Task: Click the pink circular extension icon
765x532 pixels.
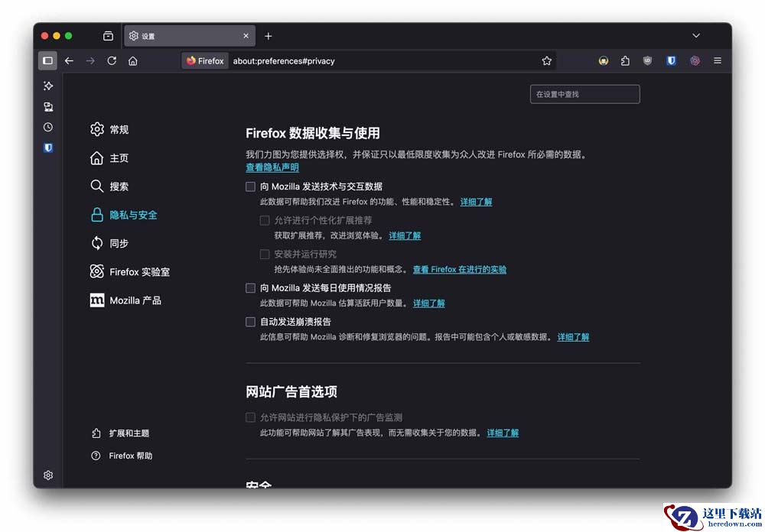Action: click(x=695, y=61)
